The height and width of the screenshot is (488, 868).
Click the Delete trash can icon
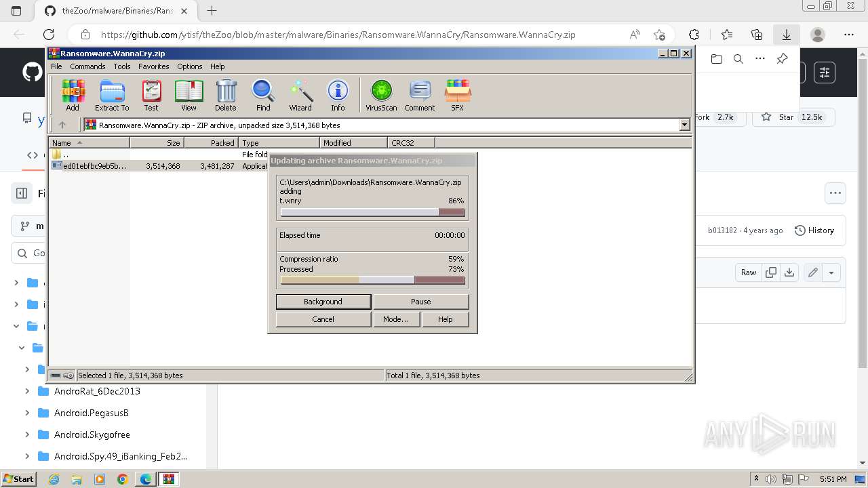226,95
